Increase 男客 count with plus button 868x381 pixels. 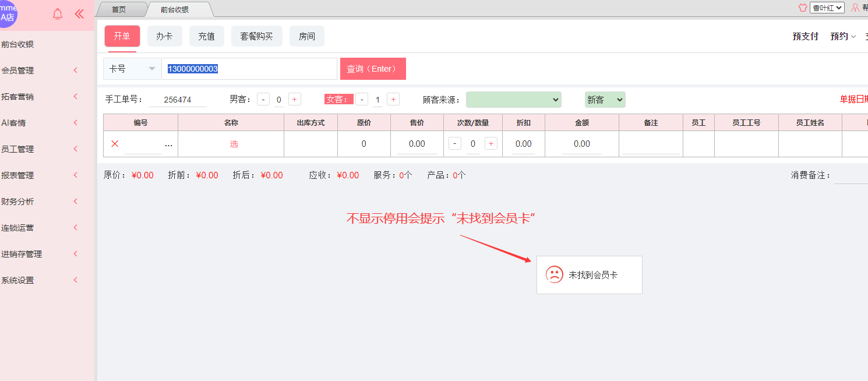point(295,100)
